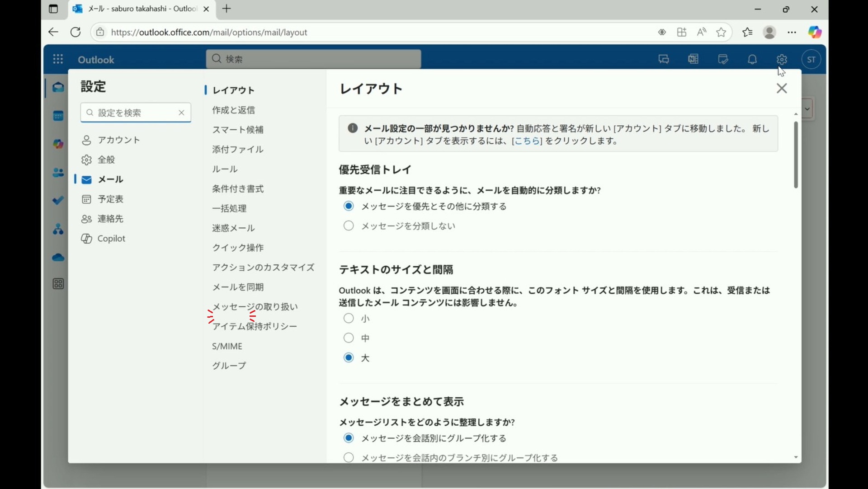The height and width of the screenshot is (489, 868).
Task: Open the To Do checkmark icon
Action: coord(58,201)
